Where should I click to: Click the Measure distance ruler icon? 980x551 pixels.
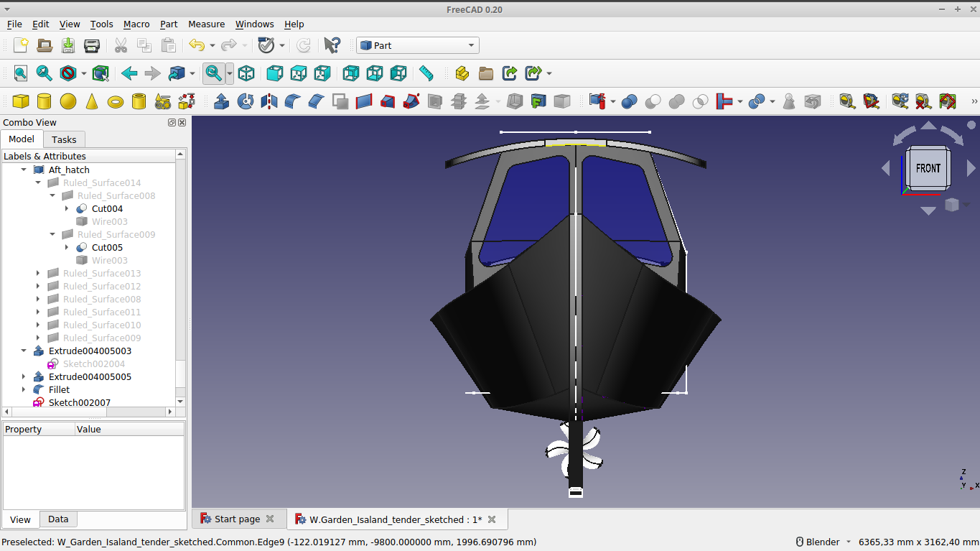426,73
